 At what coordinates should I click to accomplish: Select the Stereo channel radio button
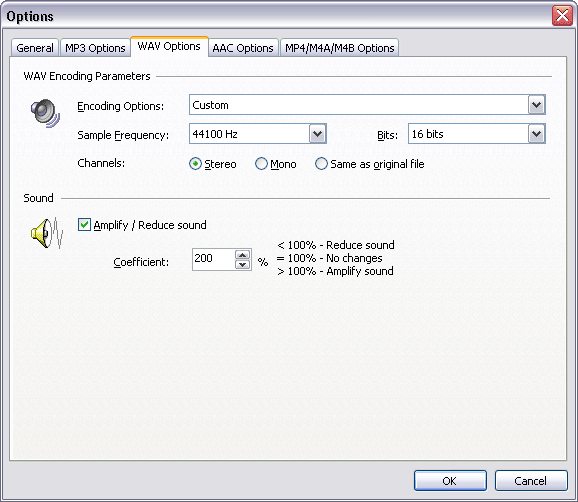pos(195,164)
